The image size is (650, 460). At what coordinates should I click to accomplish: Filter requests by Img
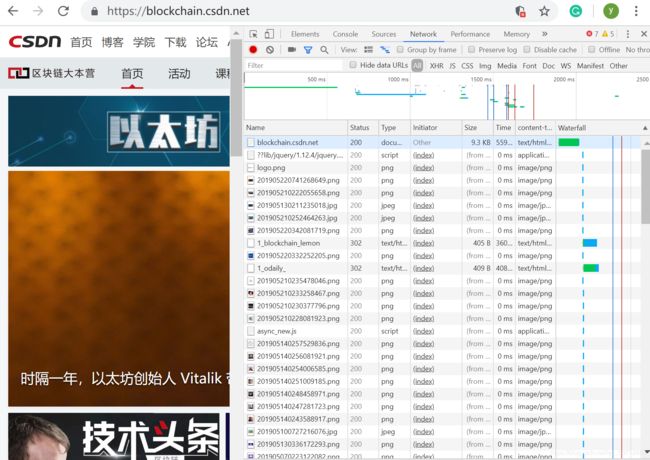click(x=485, y=66)
